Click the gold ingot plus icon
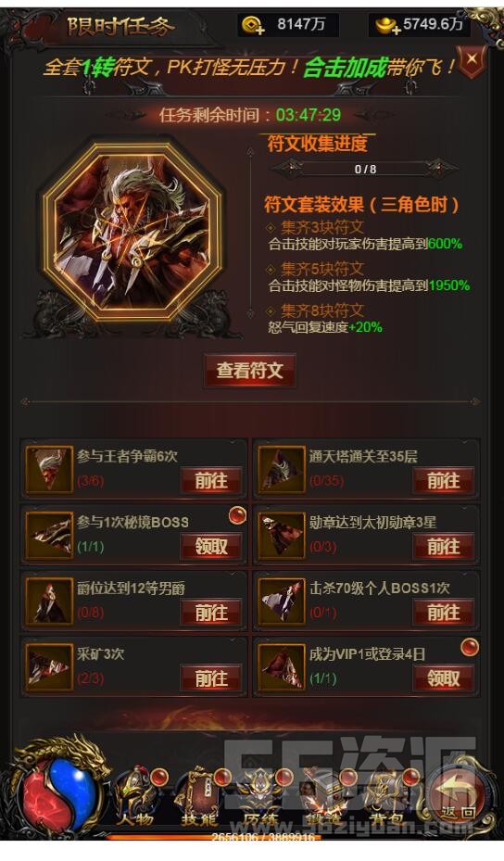The image size is (504, 861). click(x=387, y=25)
